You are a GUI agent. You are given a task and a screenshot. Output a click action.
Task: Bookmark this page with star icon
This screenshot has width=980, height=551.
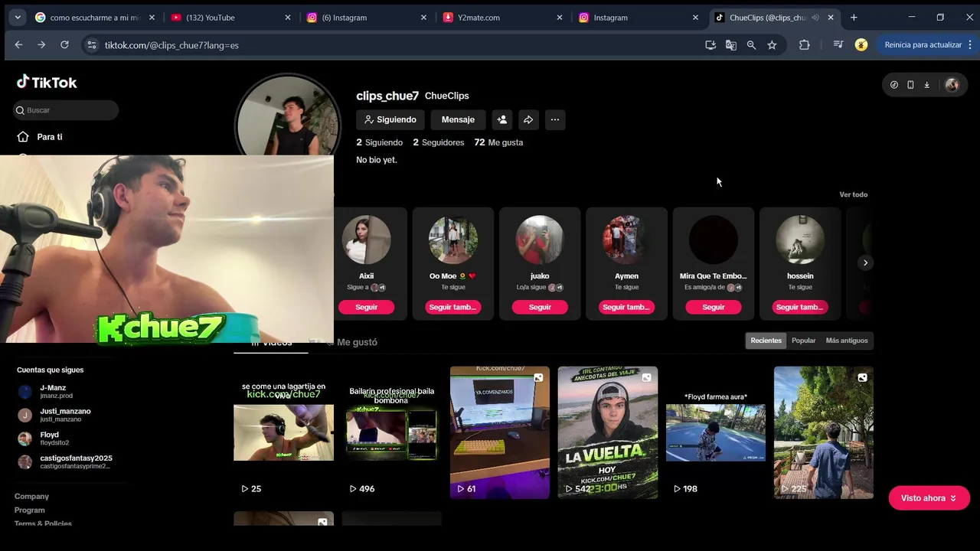[x=772, y=45]
